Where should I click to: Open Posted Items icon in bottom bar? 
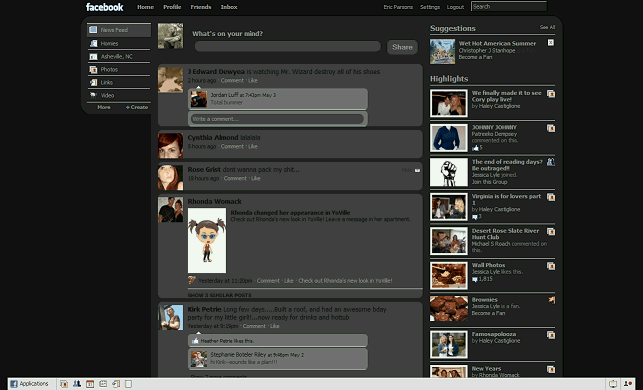click(x=116, y=384)
